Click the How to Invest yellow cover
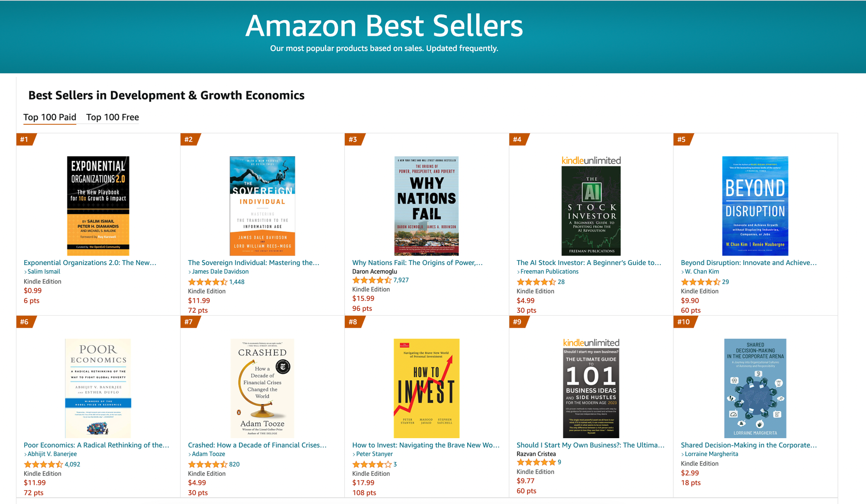Screen dimensions: 866x504 pos(427,388)
